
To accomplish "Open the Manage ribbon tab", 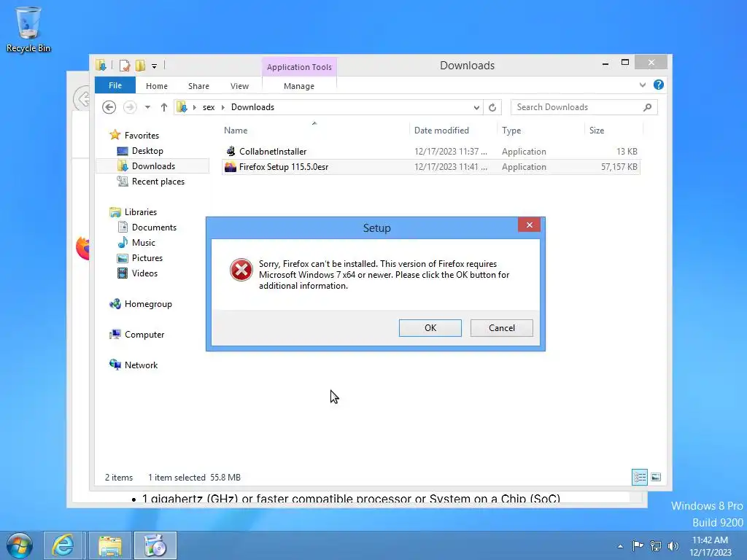I will click(x=298, y=86).
